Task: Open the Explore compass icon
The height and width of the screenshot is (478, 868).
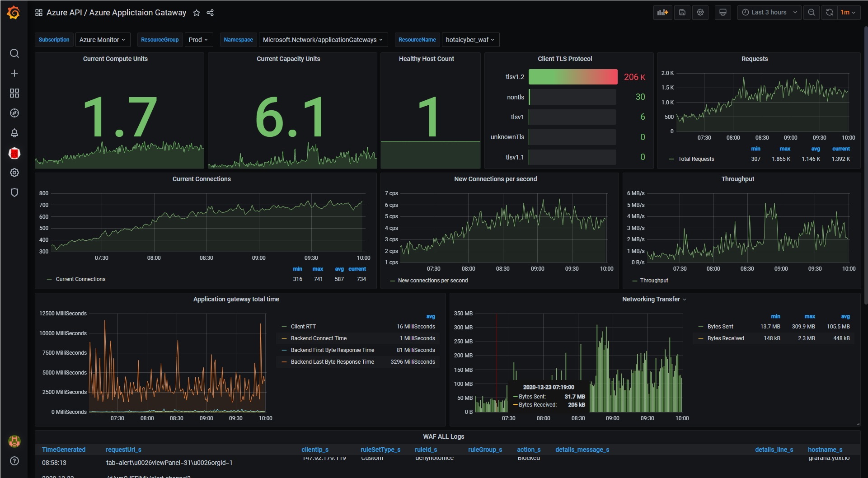Action: pos(14,113)
